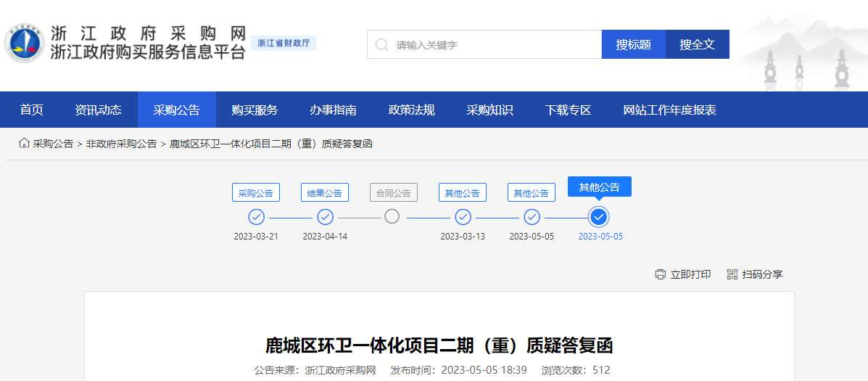Click the Zhejiang procurement site logo emblem

click(25, 44)
